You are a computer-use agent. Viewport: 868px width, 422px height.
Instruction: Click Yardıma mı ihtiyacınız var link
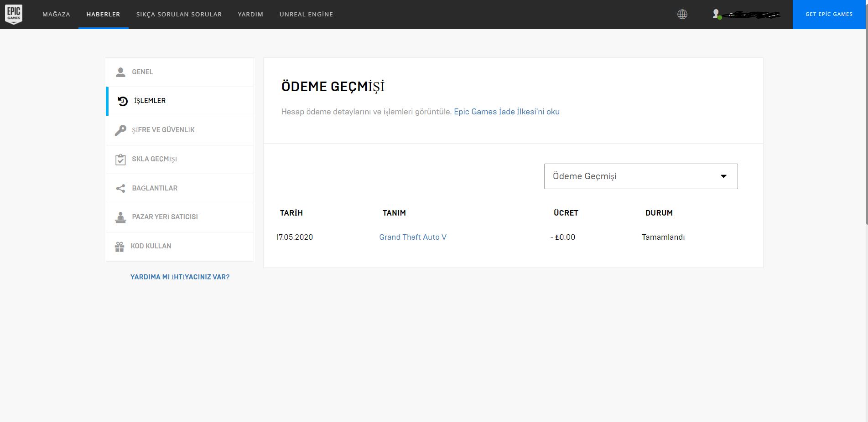pos(180,277)
